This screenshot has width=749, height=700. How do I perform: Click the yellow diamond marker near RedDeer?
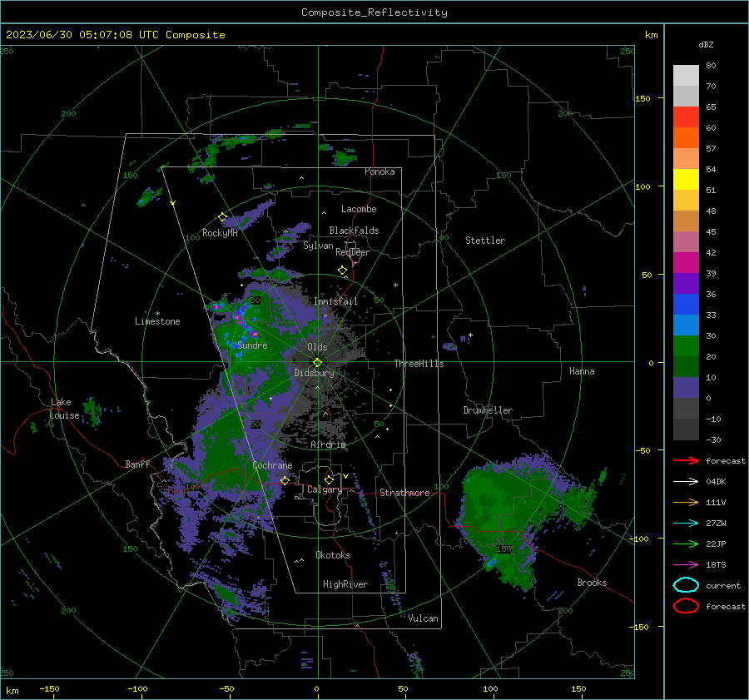(342, 271)
